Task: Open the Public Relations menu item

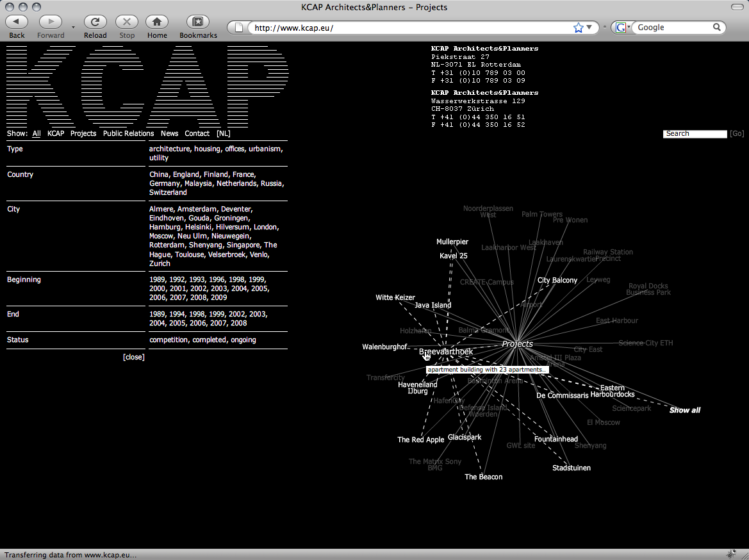Action: pyautogui.click(x=128, y=134)
